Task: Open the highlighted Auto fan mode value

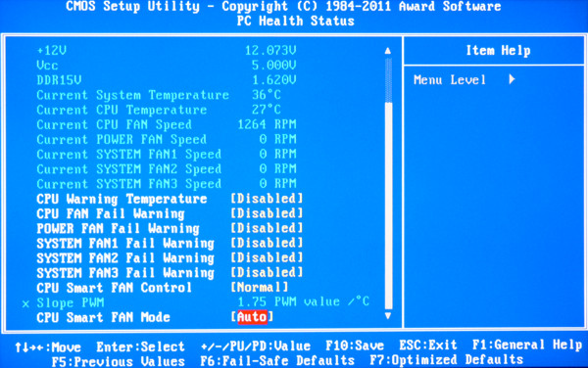Action: 253,317
